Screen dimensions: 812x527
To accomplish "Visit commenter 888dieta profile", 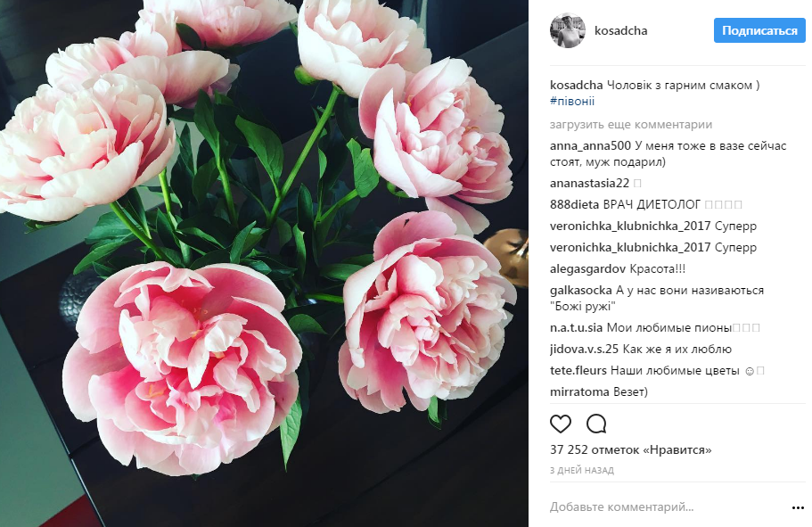I will pyautogui.click(x=574, y=205).
